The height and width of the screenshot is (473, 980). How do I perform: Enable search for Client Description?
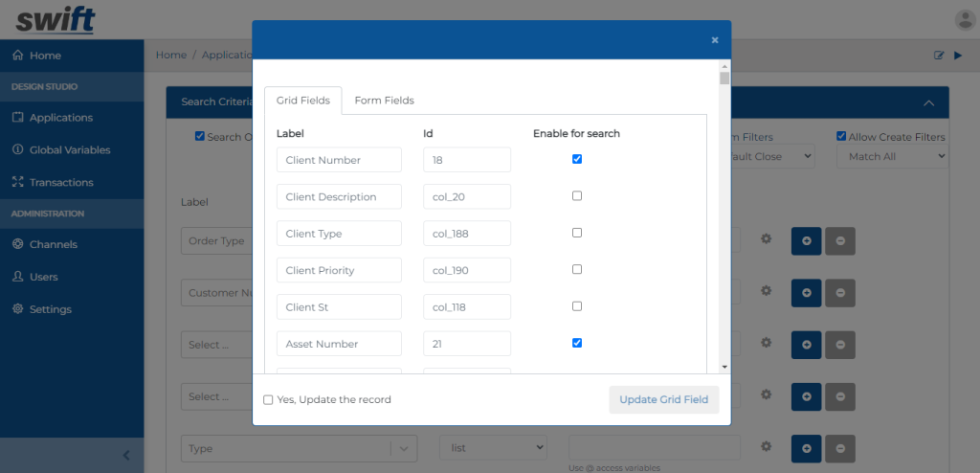tap(577, 196)
